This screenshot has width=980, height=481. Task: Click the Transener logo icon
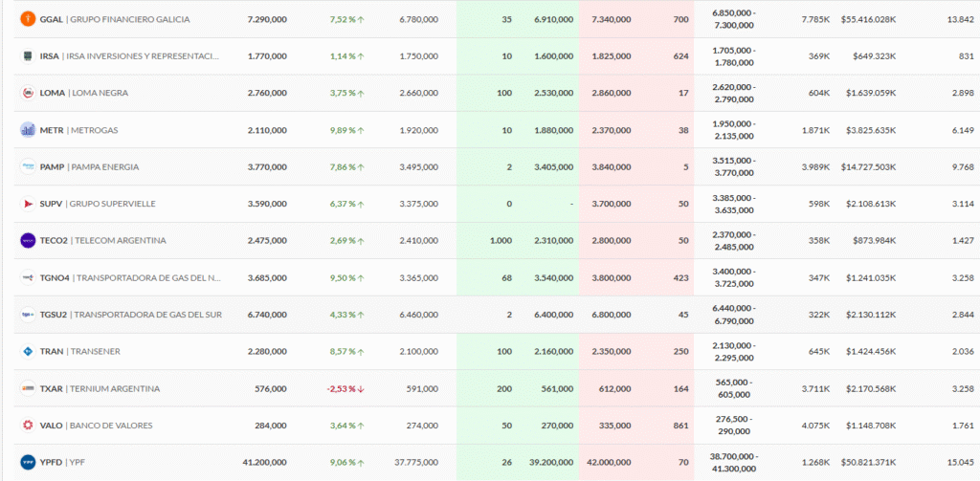tap(28, 351)
